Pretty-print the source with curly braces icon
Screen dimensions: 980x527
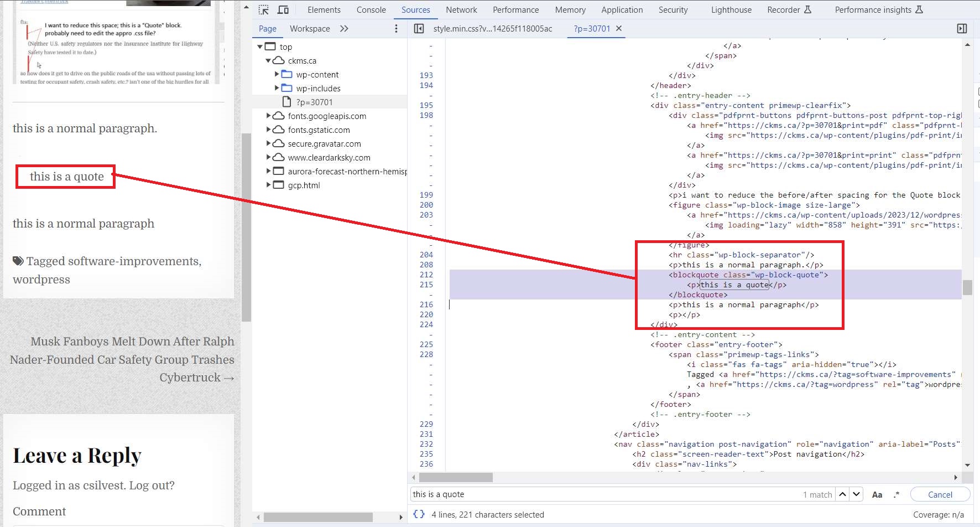tap(419, 514)
